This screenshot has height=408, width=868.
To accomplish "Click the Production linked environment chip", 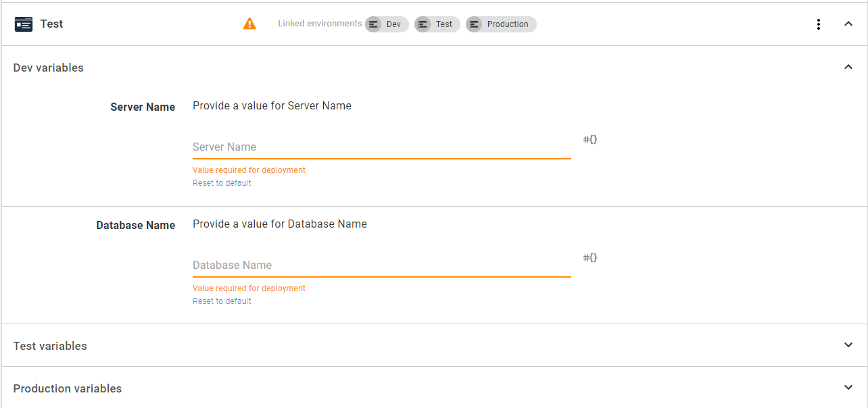I will [x=501, y=24].
